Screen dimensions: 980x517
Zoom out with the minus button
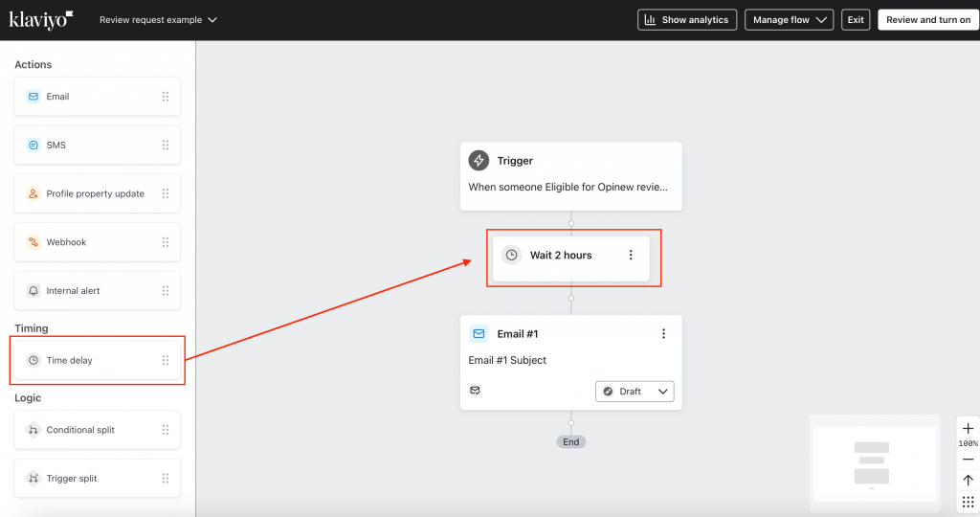[969, 460]
